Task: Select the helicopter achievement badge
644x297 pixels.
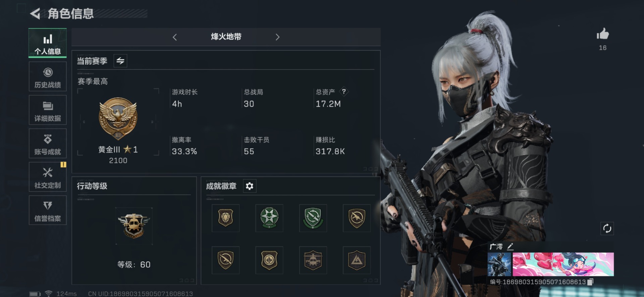Action: tap(313, 260)
